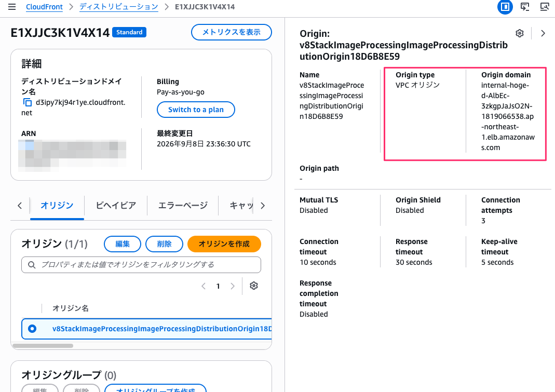Go to next origins table page

[x=233, y=286]
